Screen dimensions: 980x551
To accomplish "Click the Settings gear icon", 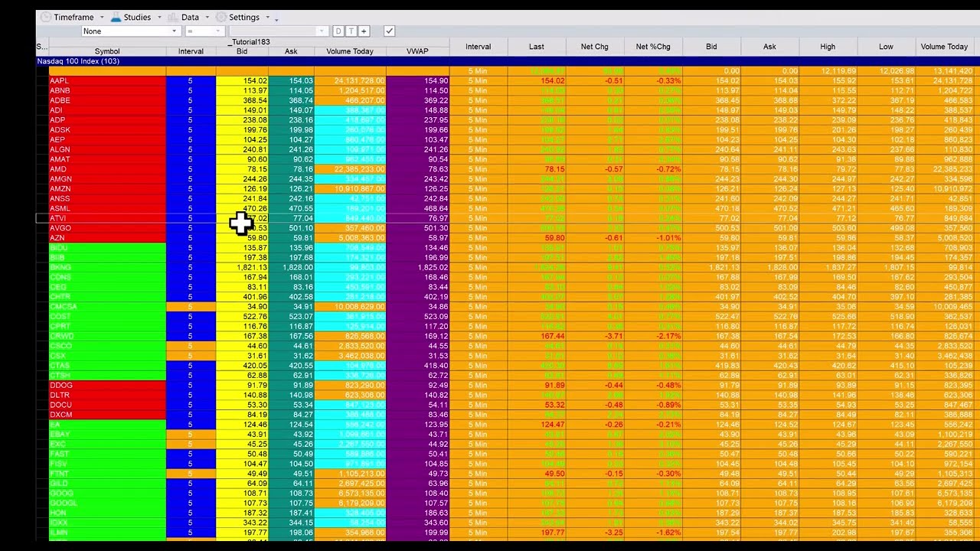I will pyautogui.click(x=221, y=17).
